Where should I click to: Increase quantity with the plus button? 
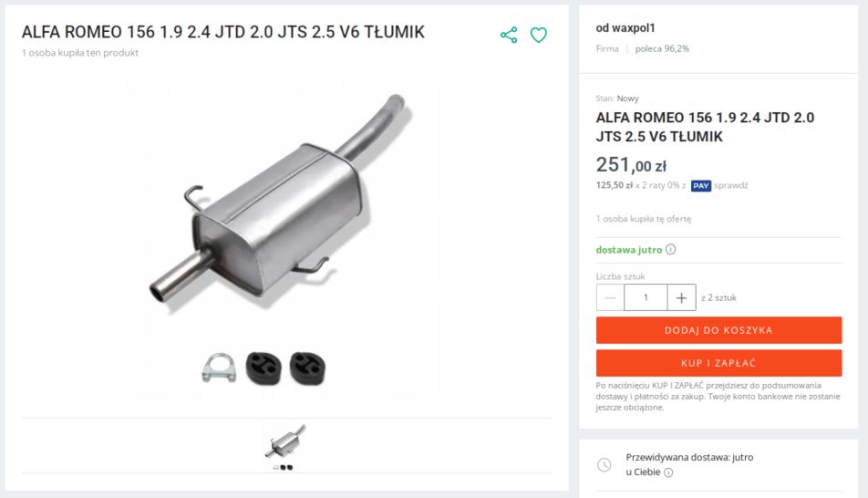[x=681, y=297]
